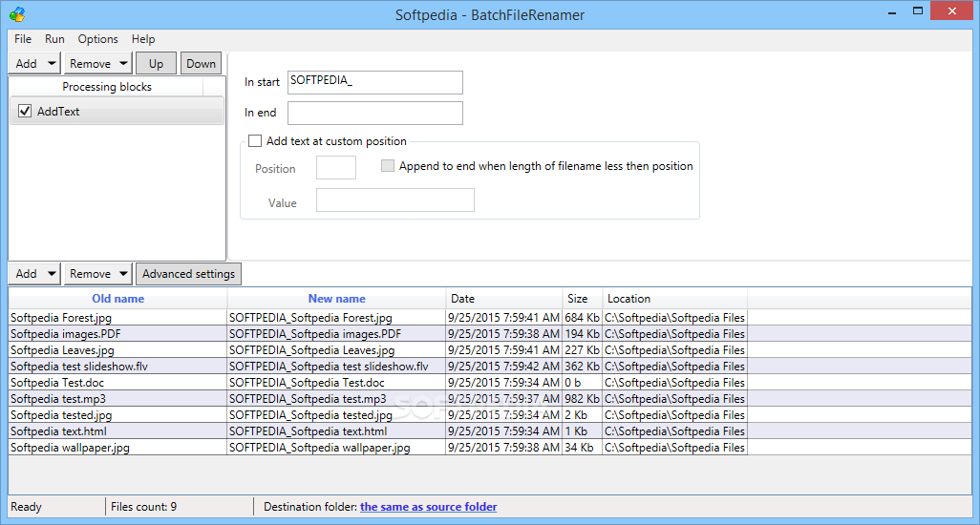This screenshot has height=525, width=980.
Task: Select the AddText processing block row
Action: pos(117,111)
